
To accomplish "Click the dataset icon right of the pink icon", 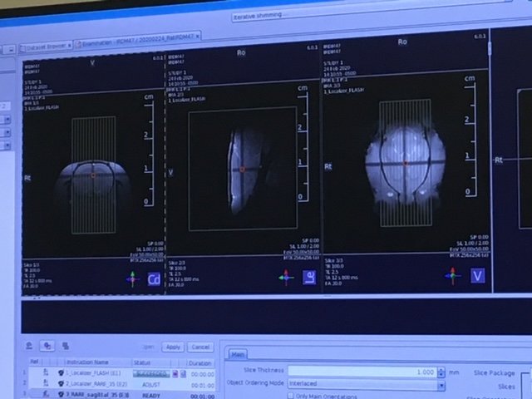I will pos(183,374).
